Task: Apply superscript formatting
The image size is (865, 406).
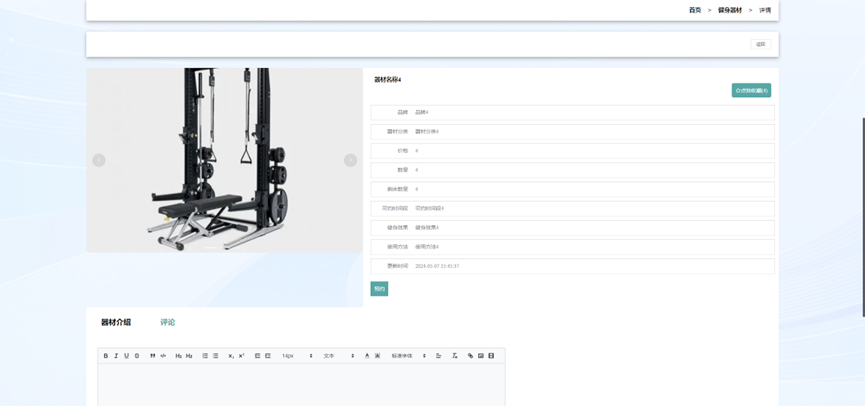Action: click(x=242, y=356)
